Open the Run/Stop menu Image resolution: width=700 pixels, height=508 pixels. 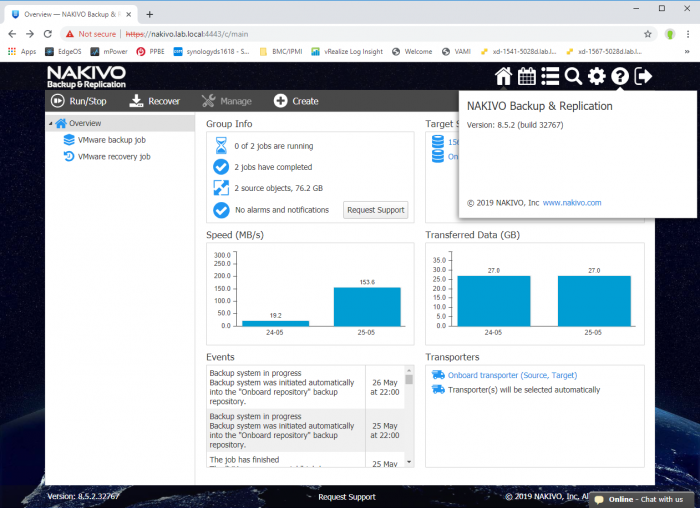click(79, 101)
